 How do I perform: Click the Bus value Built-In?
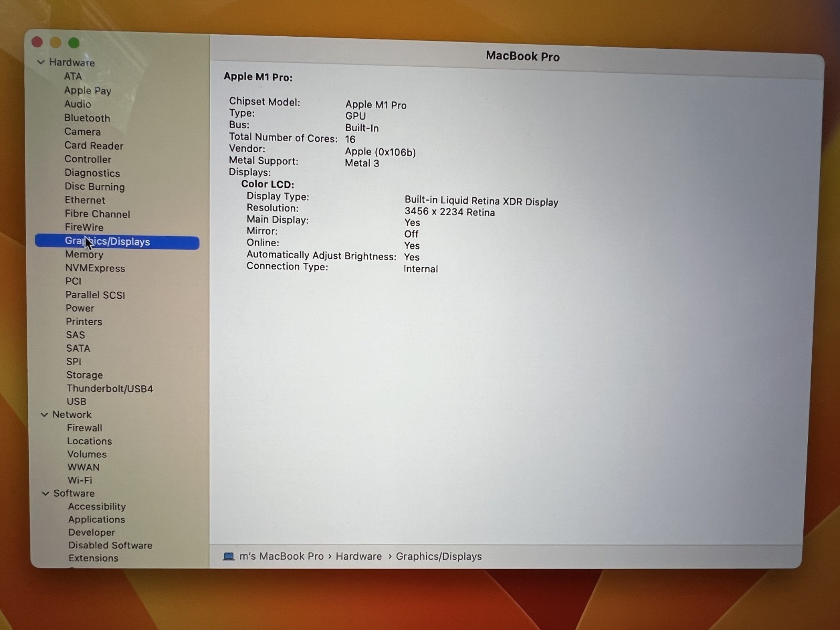[x=362, y=128]
